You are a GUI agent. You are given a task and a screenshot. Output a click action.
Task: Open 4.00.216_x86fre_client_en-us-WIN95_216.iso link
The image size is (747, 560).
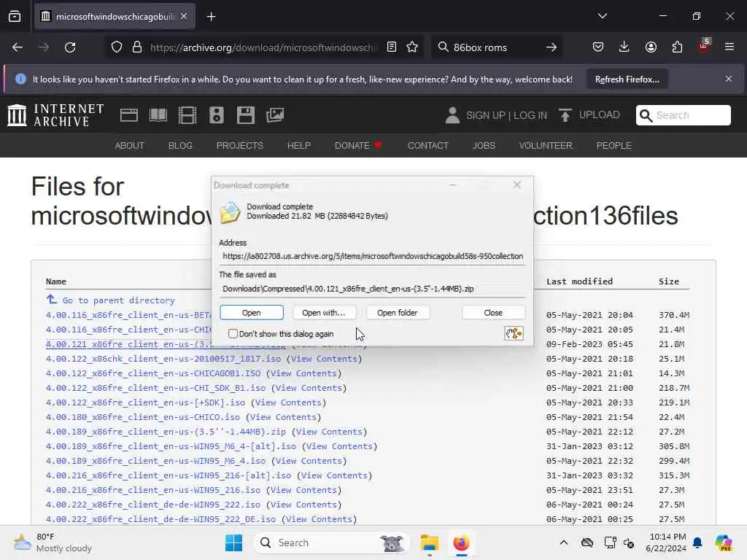pyautogui.click(x=153, y=490)
